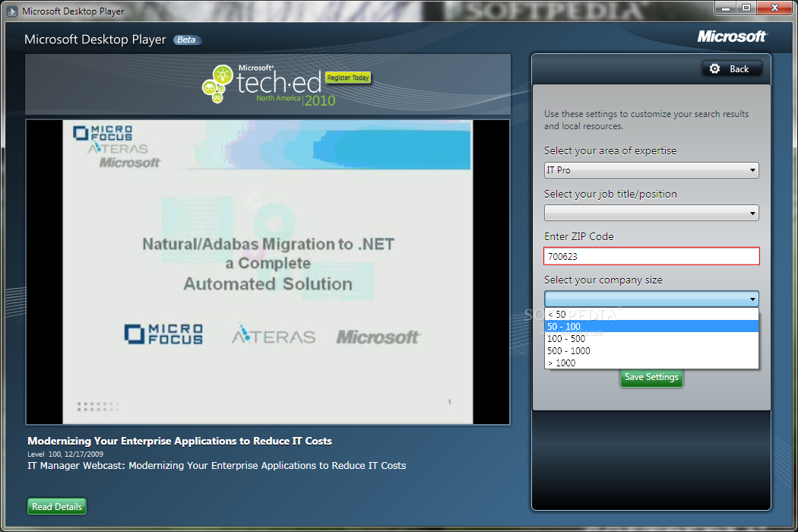This screenshot has width=798, height=532.
Task: Click the 'Modernizing Your Enterprise Applications' title
Action: point(179,441)
